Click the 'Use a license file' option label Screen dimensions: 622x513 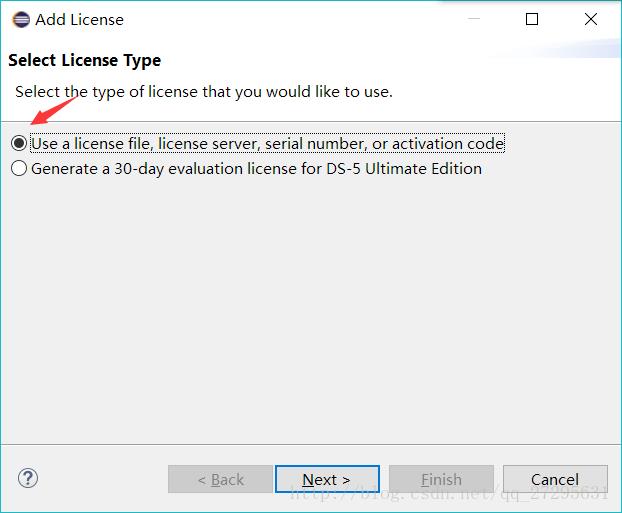(x=267, y=144)
